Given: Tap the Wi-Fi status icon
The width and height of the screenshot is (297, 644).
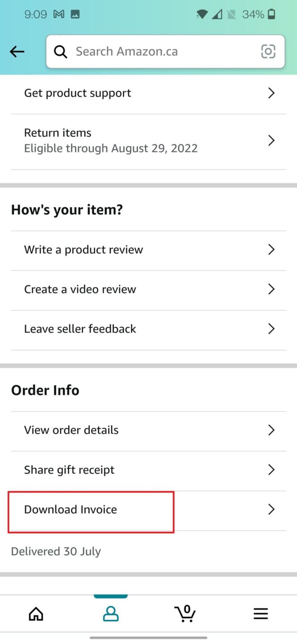Looking at the screenshot, I should pyautogui.click(x=201, y=14).
